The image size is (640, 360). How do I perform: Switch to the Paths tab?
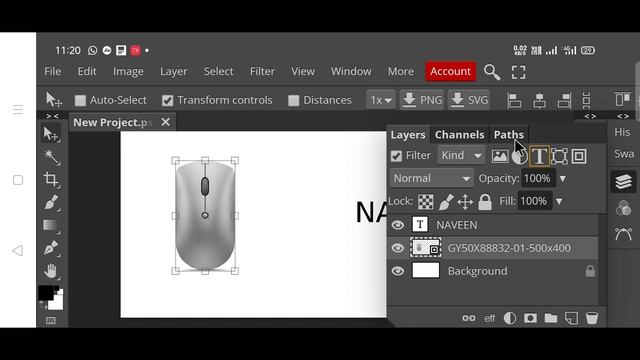[509, 135]
